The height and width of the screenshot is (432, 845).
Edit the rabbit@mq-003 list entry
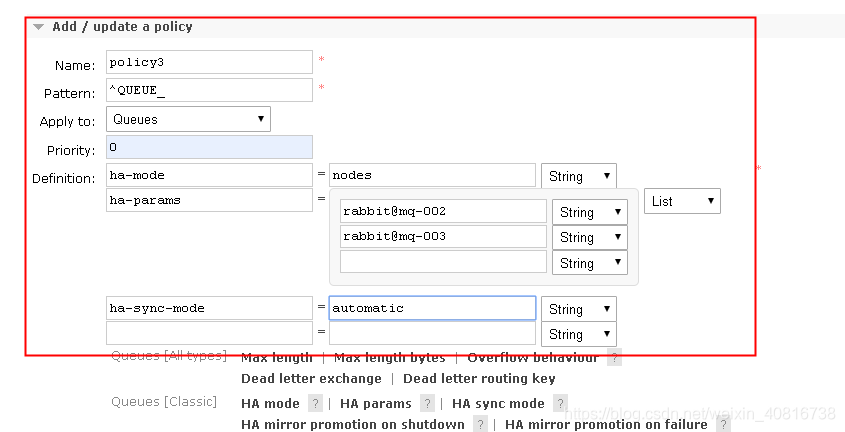point(443,236)
